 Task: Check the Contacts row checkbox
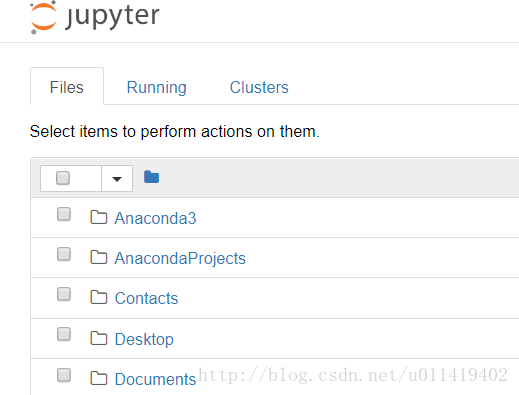[x=64, y=294]
